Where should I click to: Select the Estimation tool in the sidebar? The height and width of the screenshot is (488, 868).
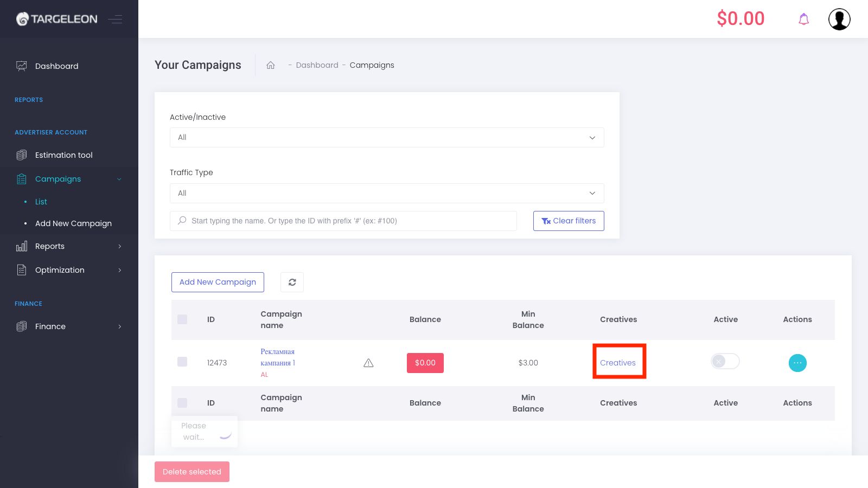pyautogui.click(x=63, y=155)
